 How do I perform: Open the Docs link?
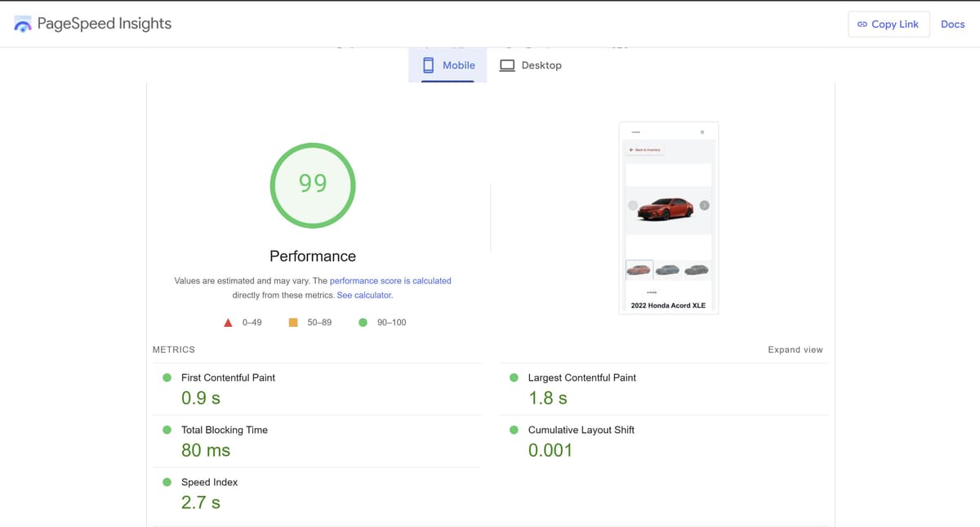pos(952,25)
